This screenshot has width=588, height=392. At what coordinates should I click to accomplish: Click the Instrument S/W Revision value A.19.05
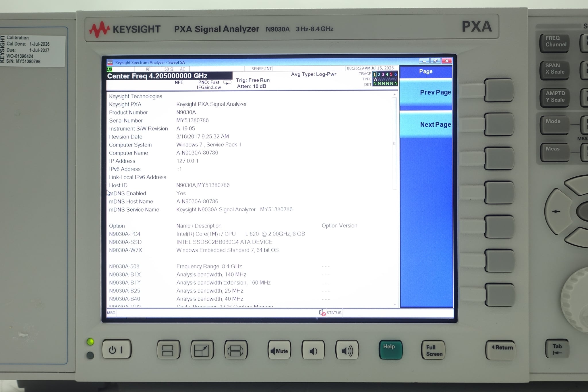pyautogui.click(x=185, y=128)
